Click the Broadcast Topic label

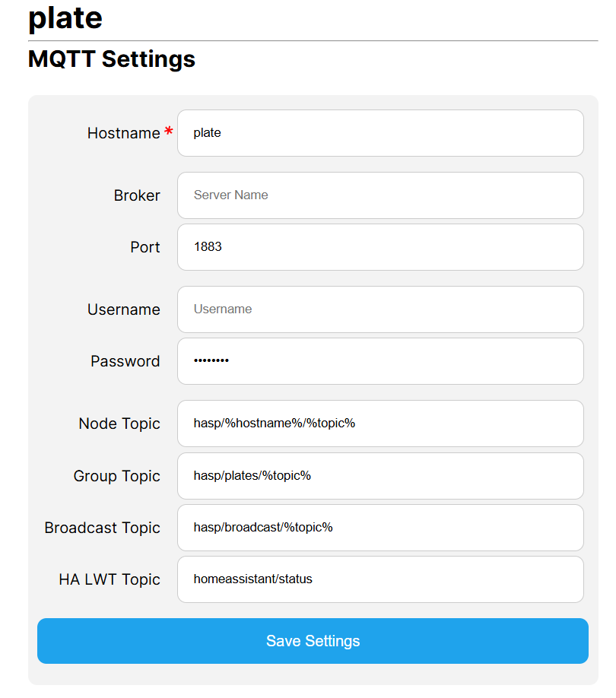103,528
